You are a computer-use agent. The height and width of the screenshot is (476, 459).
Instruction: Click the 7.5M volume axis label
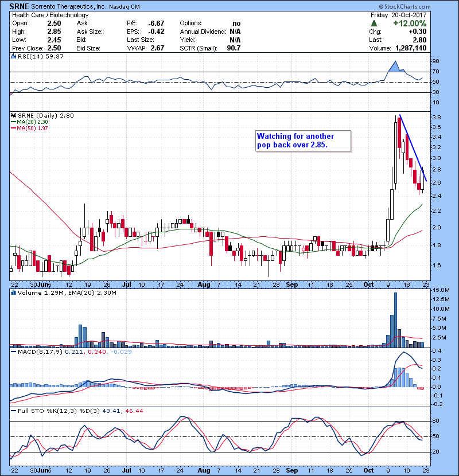coord(439,319)
